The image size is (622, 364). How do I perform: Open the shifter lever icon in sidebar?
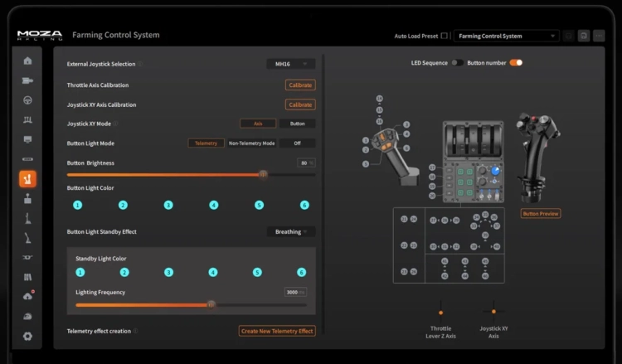(27, 218)
